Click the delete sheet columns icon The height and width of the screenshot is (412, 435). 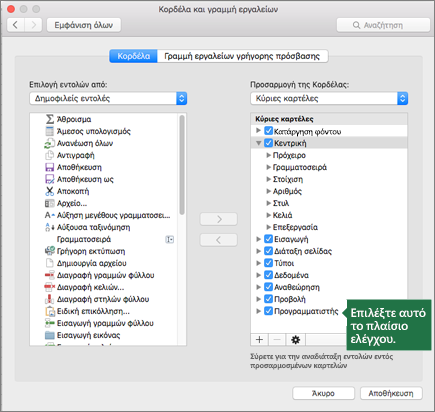click(50, 299)
